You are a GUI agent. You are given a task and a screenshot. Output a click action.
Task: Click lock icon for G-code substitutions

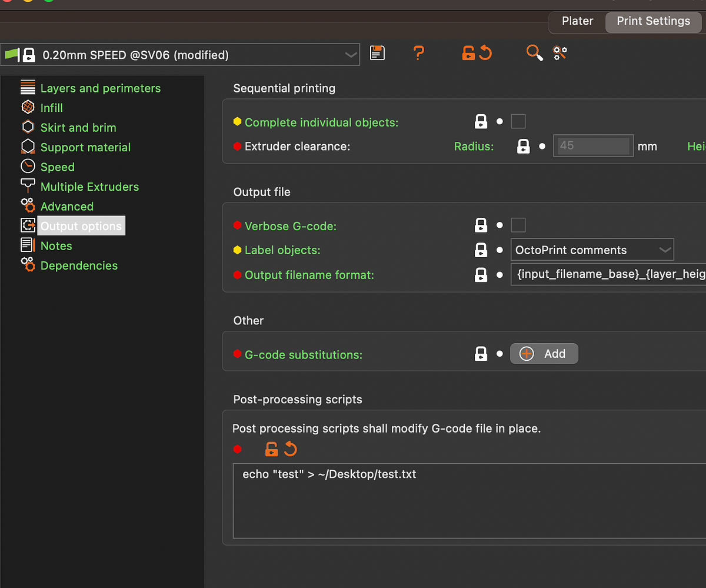481,354
